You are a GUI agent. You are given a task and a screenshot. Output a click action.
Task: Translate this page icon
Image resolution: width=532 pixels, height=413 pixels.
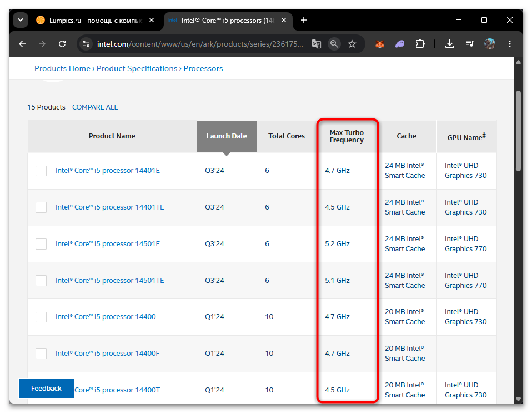pyautogui.click(x=316, y=44)
